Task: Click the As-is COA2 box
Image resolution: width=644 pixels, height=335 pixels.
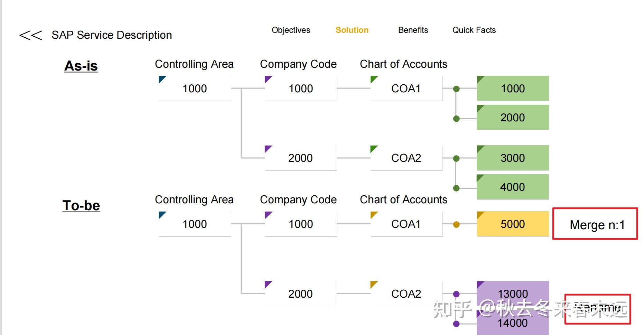Action: coord(406,158)
